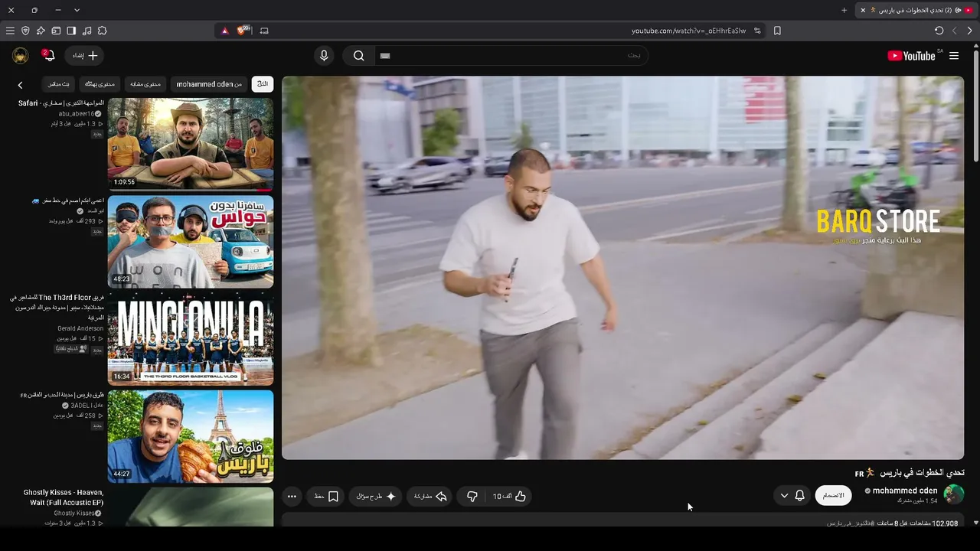Select the 'محتوى يهمّك' chip
This screenshot has width=980, height=551.
[x=100, y=84]
